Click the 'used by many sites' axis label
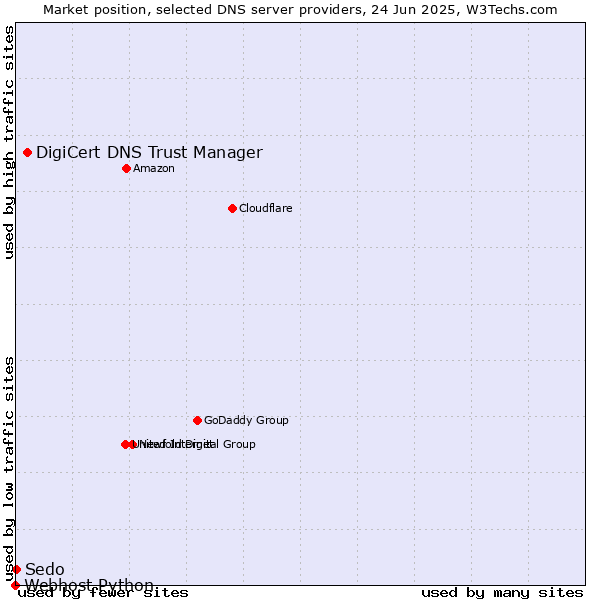Image resolution: width=600 pixels, height=600 pixels. pyautogui.click(x=502, y=593)
